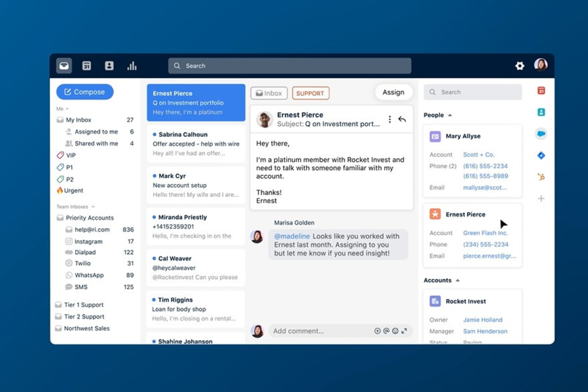588x392 pixels.
Task: Collapse the People section
Action: (x=450, y=115)
